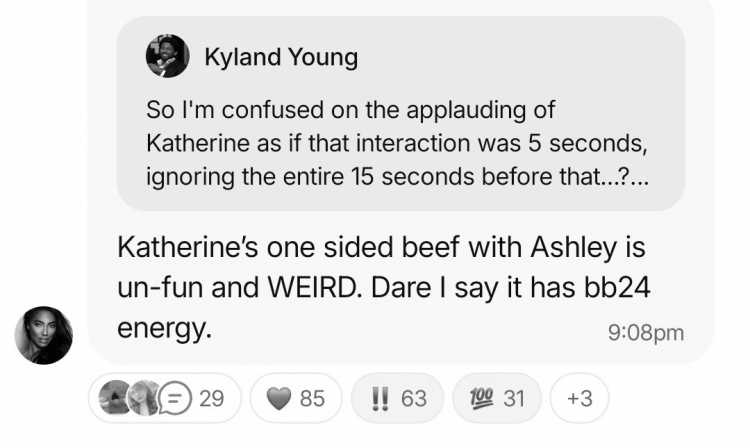Tap the "Katherine's one sided beef" message text

[x=384, y=287]
